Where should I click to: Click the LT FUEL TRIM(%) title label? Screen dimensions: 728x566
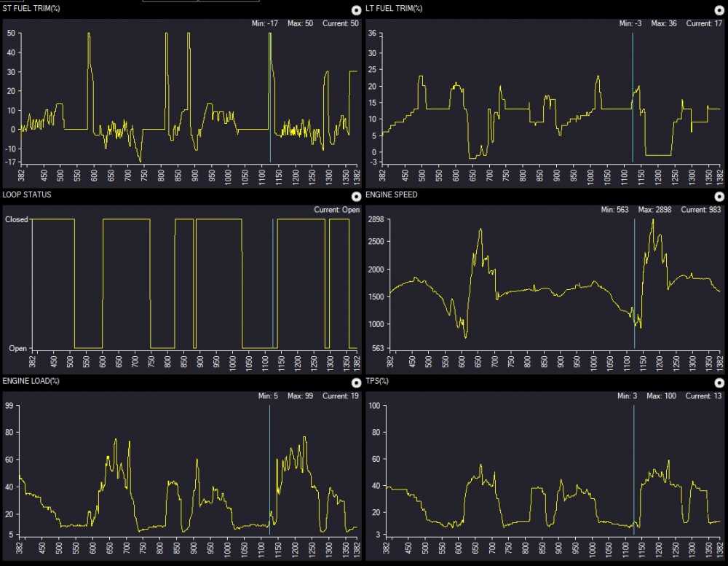(x=394, y=9)
